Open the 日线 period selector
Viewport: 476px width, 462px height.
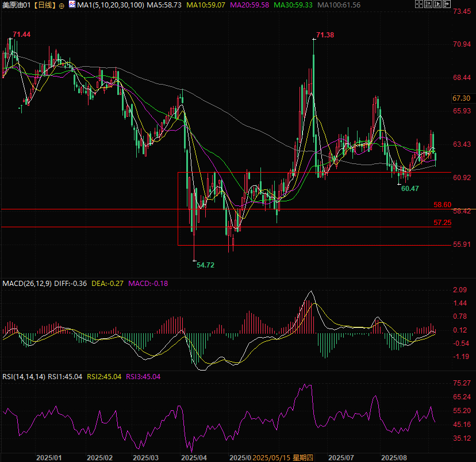(44, 5)
